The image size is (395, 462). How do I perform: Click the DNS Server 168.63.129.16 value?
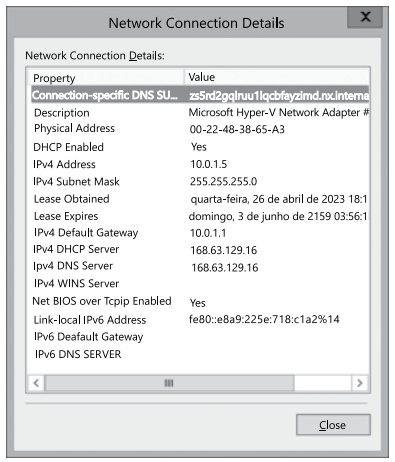[225, 267]
